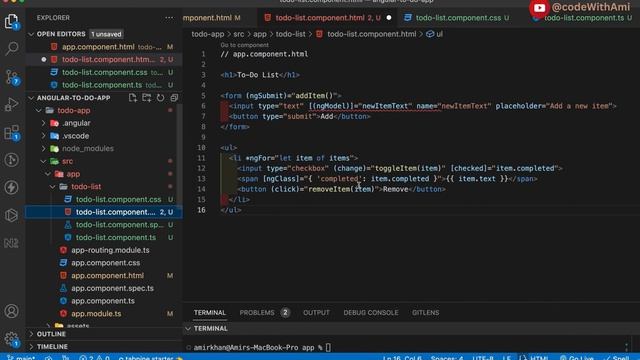
Task: Open todo-list.component.css in open editors
Action: [x=104, y=72]
